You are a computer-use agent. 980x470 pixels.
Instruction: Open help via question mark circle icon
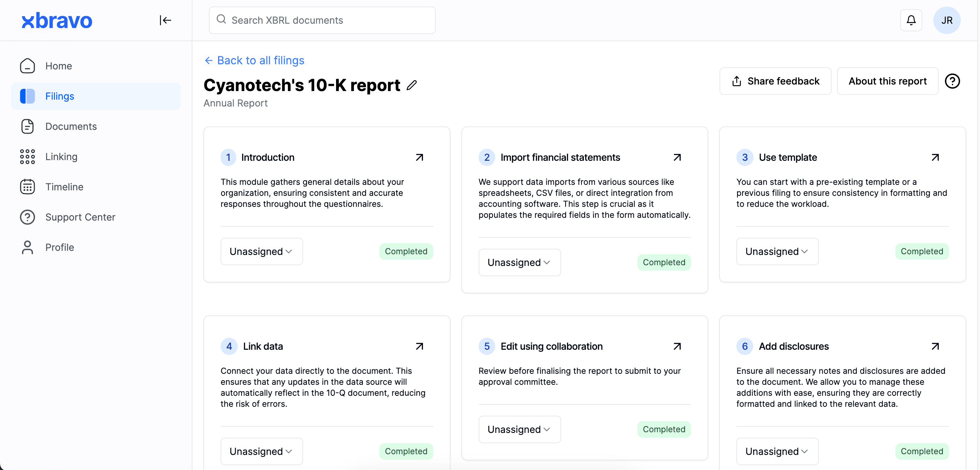[952, 81]
